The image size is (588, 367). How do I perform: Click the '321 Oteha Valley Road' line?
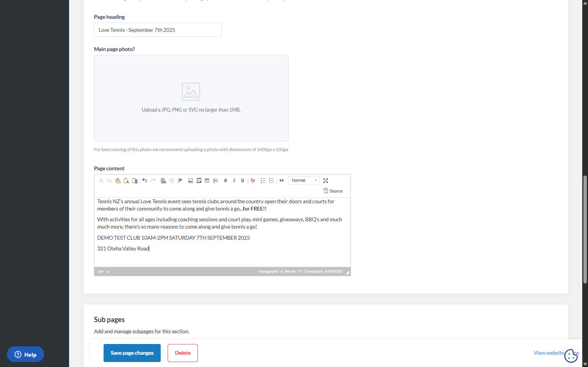click(x=123, y=249)
